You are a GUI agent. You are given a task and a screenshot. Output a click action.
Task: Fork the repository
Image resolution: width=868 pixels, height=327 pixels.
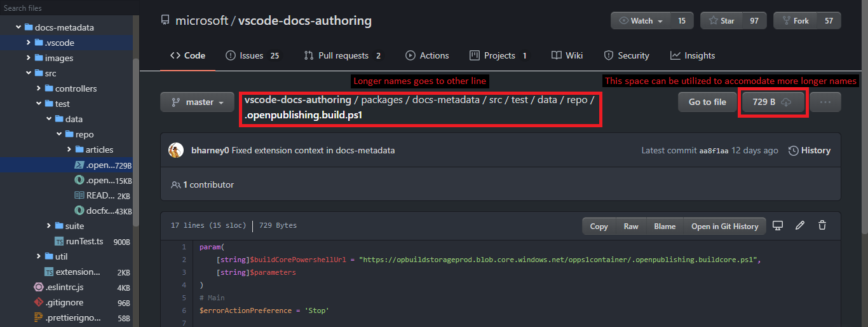(x=794, y=20)
